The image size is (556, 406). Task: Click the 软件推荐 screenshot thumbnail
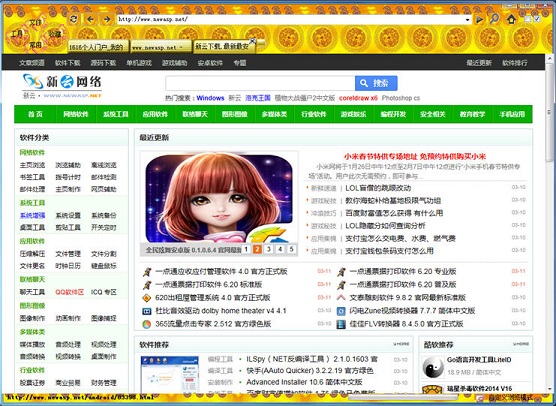[x=169, y=374]
